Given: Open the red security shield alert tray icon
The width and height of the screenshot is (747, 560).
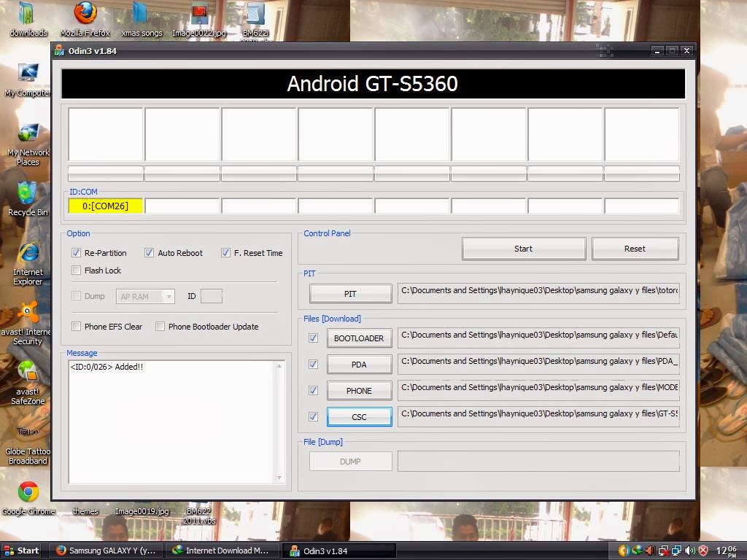Looking at the screenshot, I should [x=703, y=551].
